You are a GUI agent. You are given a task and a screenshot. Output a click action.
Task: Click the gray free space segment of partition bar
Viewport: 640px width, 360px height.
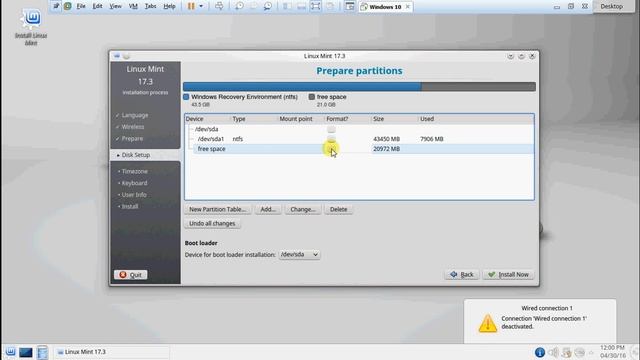coord(478,87)
